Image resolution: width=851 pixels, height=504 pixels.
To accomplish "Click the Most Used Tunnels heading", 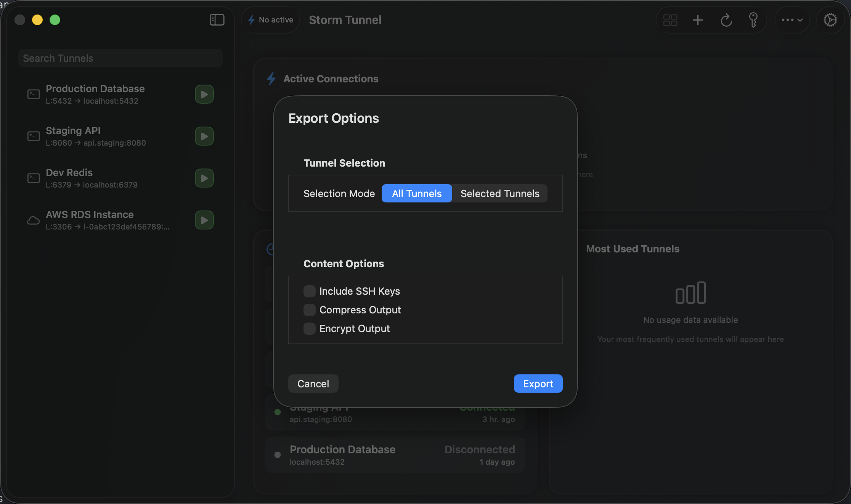I will (x=633, y=249).
